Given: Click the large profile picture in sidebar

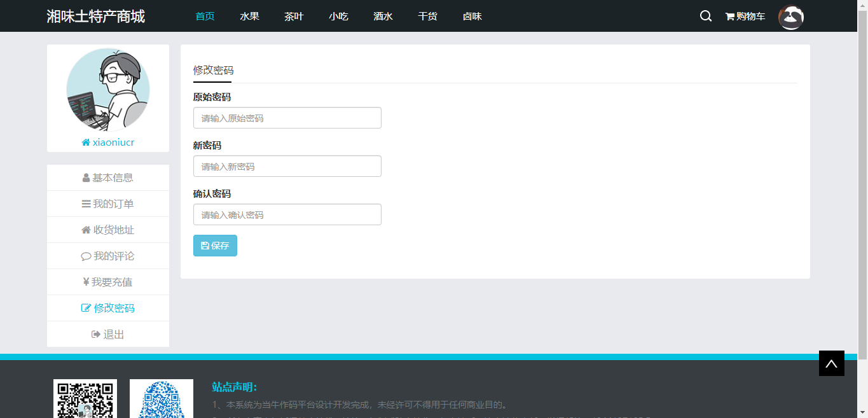Looking at the screenshot, I should click(108, 90).
